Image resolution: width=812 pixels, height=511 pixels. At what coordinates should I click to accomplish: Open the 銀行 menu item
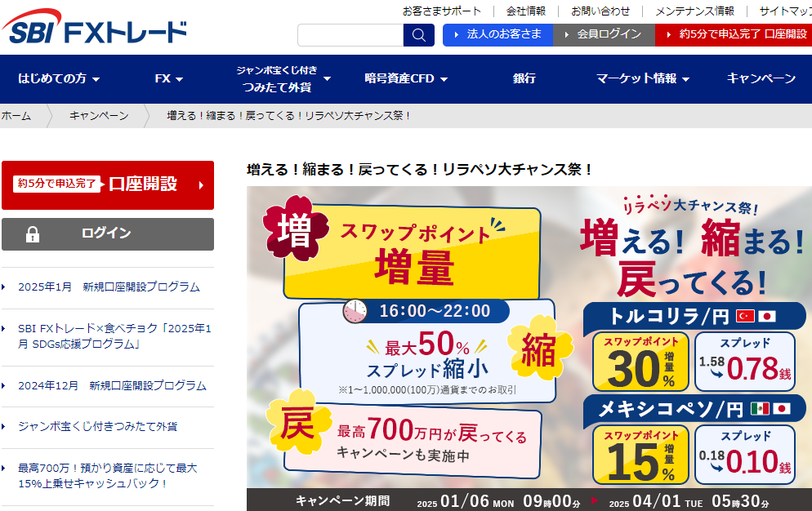tap(524, 78)
